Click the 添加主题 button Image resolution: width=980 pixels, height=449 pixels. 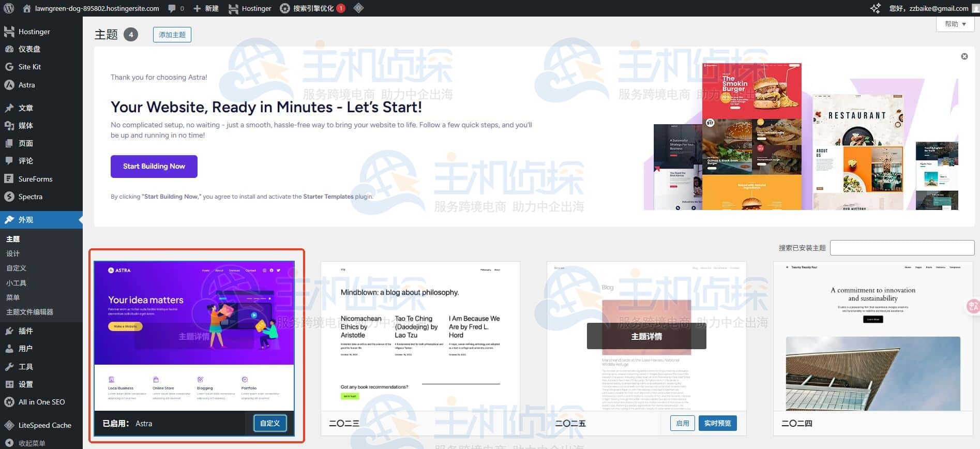click(172, 35)
